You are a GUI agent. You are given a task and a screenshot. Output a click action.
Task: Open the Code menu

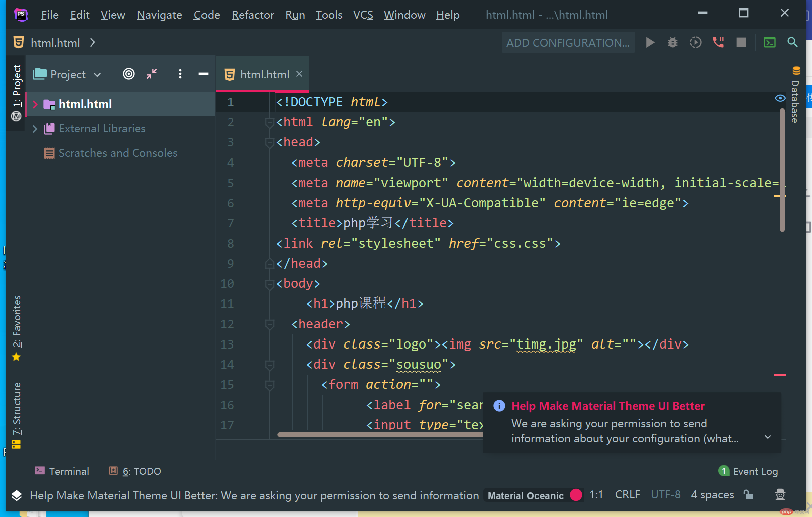[x=207, y=15]
